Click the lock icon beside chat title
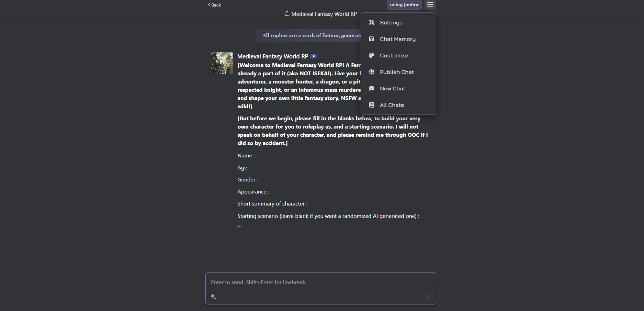 click(287, 14)
